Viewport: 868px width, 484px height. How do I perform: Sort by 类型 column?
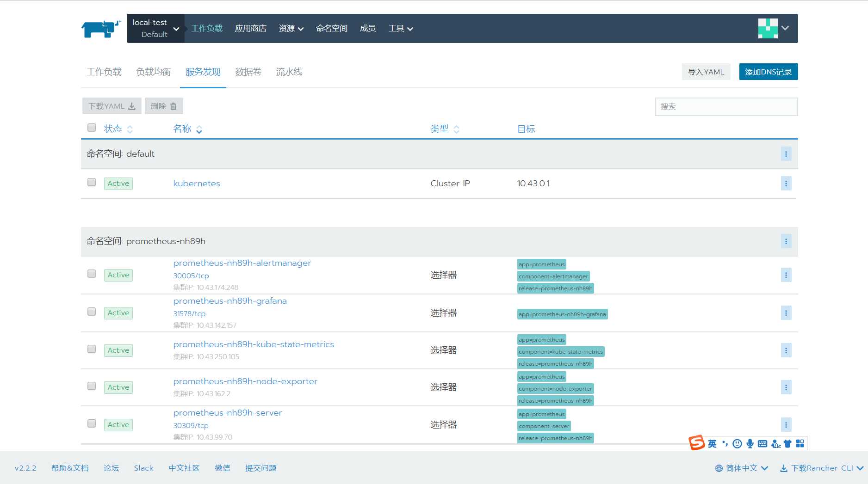(445, 129)
